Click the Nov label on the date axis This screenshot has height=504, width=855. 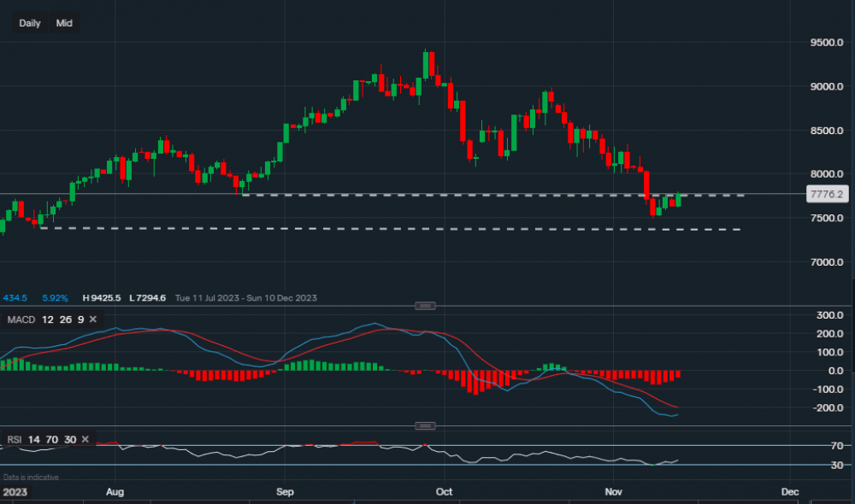click(x=613, y=492)
